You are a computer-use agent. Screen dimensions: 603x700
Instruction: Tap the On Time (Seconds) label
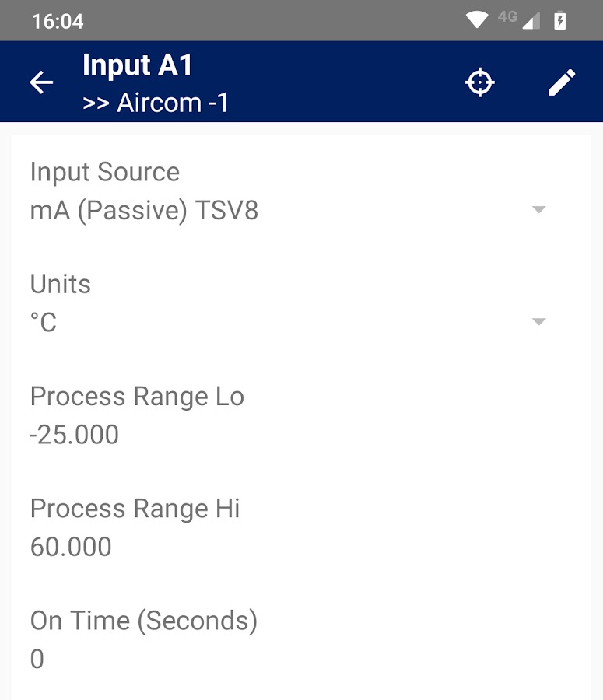144,621
